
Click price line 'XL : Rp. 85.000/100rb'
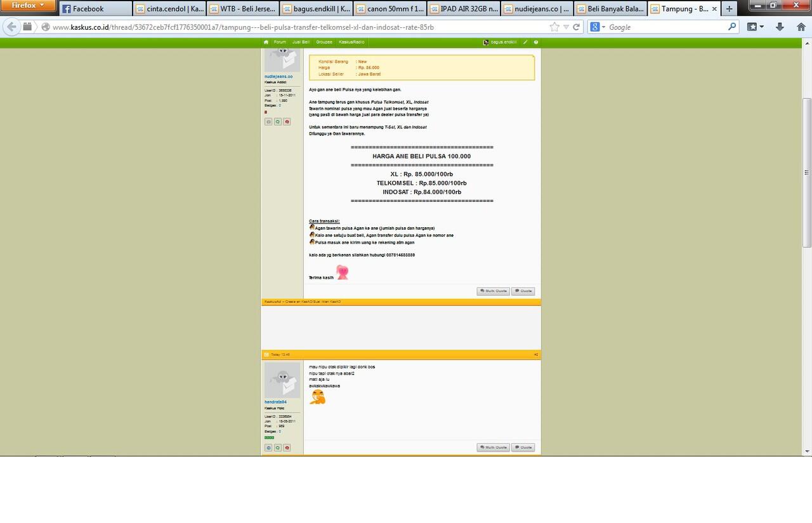tap(422, 174)
